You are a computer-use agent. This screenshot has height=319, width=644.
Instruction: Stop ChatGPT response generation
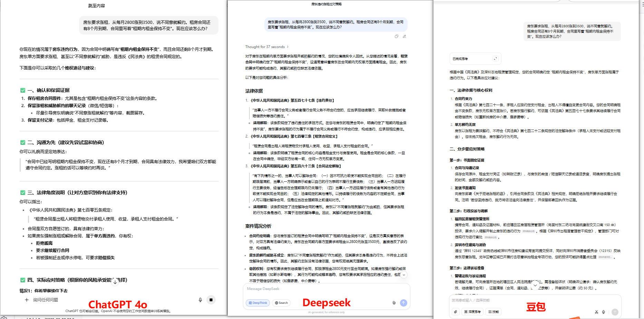click(211, 300)
